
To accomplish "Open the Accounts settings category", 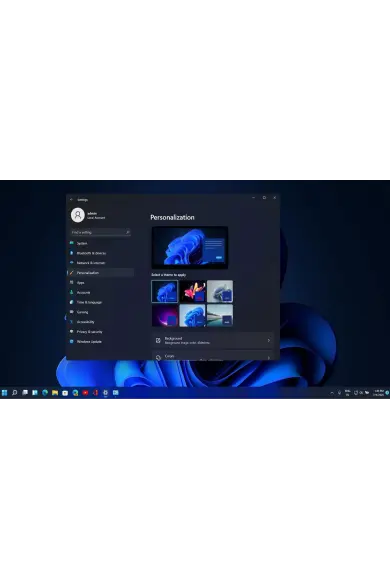I will point(100,293).
